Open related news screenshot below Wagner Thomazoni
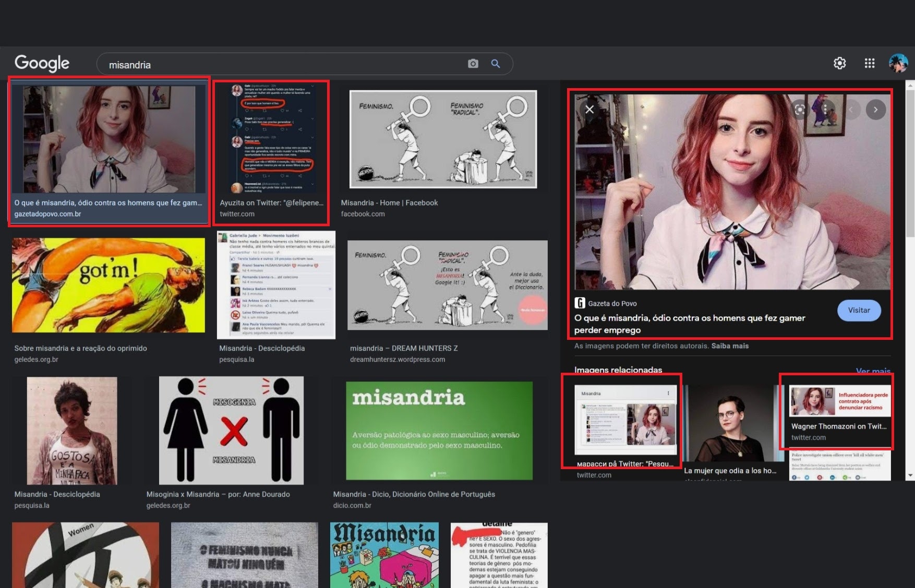Viewport: 915px width, 588px height. click(840, 466)
